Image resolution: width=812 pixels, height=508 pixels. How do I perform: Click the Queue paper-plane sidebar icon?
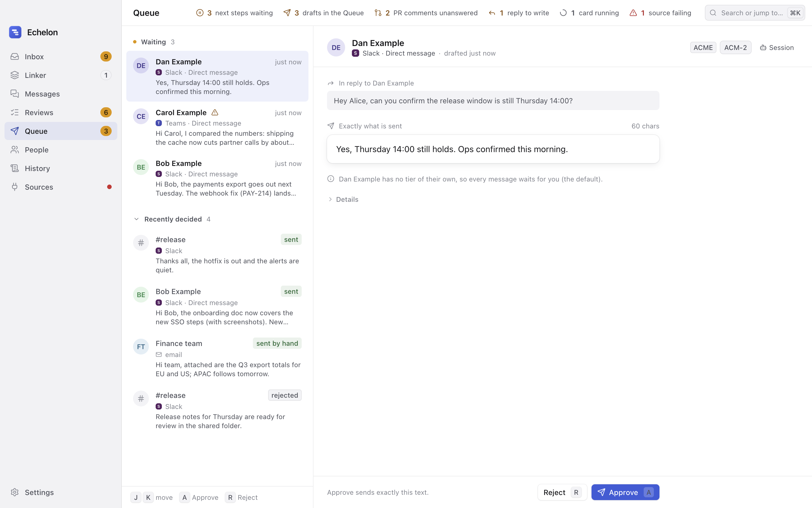(x=14, y=131)
